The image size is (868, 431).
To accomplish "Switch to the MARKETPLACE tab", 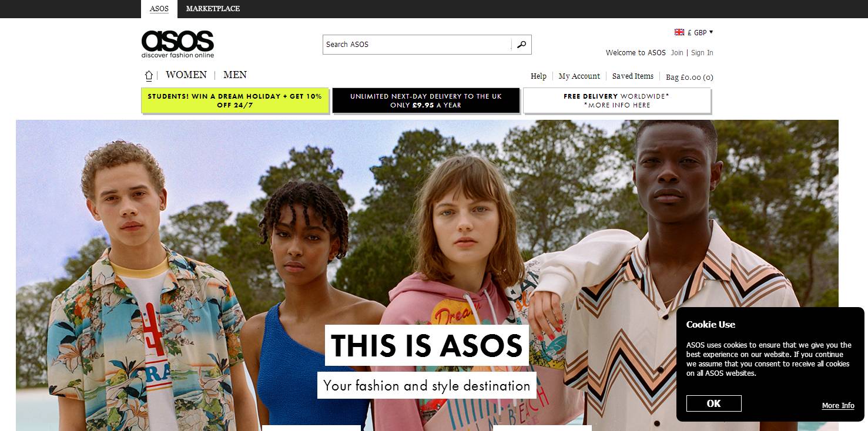I will pyautogui.click(x=213, y=9).
